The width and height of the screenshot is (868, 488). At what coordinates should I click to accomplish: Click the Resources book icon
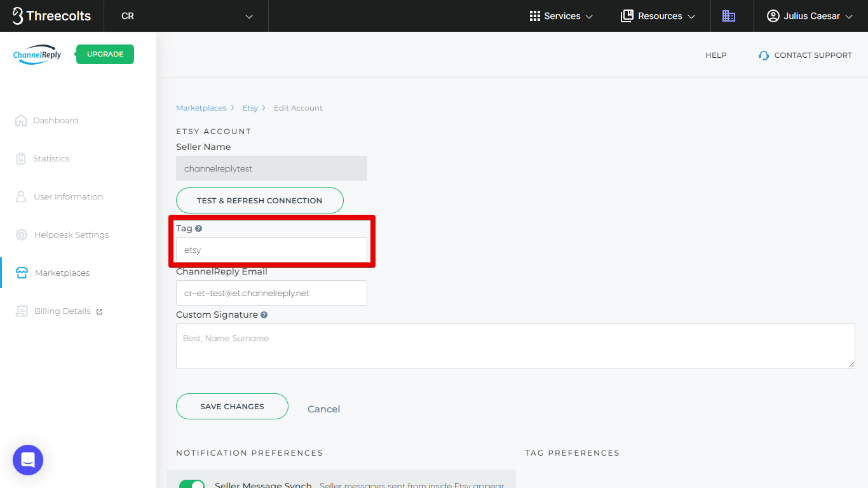tap(627, 16)
